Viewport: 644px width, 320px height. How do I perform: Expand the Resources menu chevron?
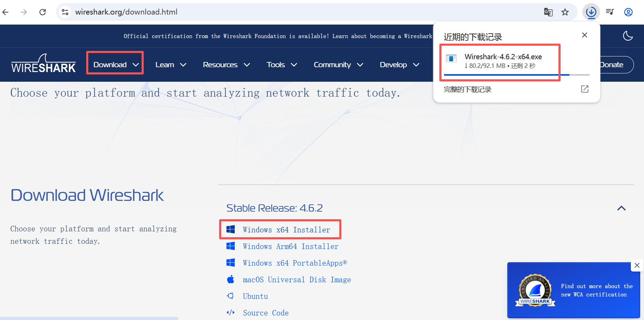tap(247, 65)
